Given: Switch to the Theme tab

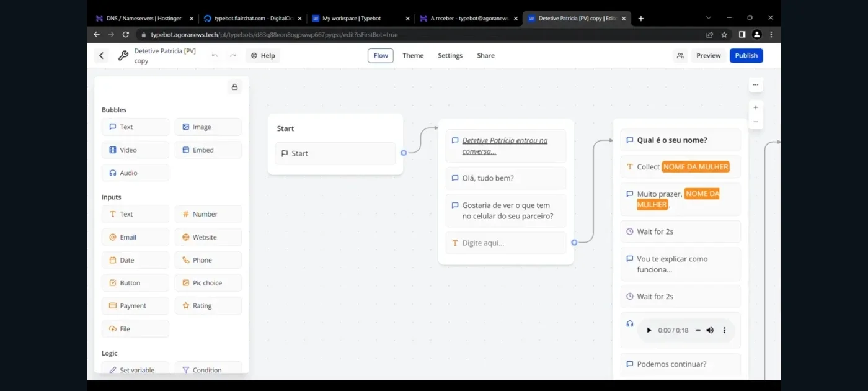Looking at the screenshot, I should click(413, 56).
